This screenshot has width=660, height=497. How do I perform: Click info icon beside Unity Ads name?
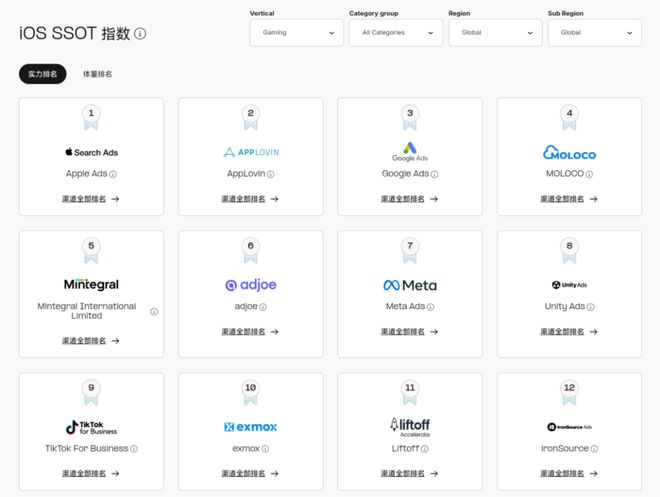pyautogui.click(x=591, y=307)
